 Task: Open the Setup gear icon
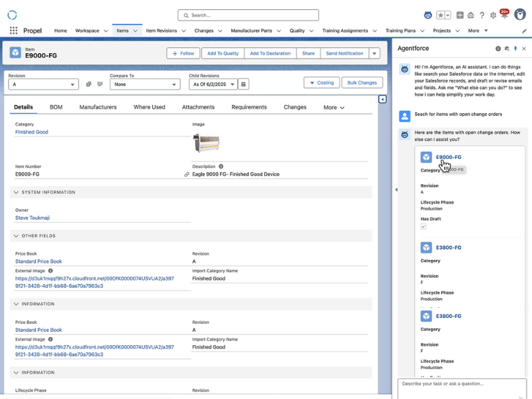[493, 15]
